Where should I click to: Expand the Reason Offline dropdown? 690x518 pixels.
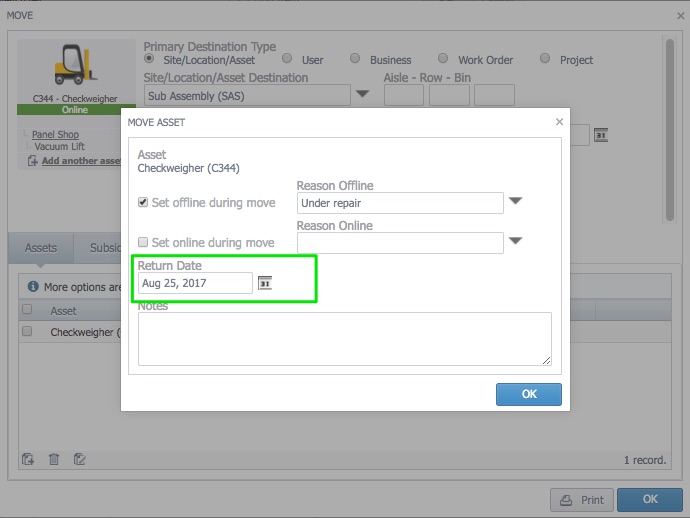click(x=516, y=201)
